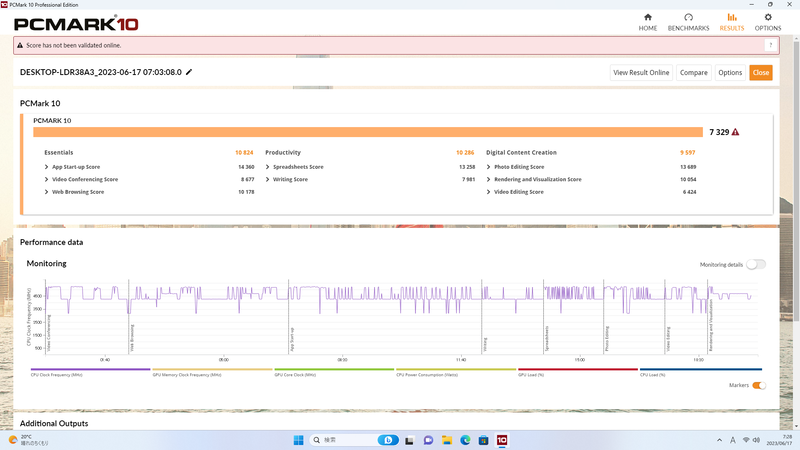Screen dimensions: 800x450
Task: Switch to the RESULTS tab
Action: tap(732, 23)
